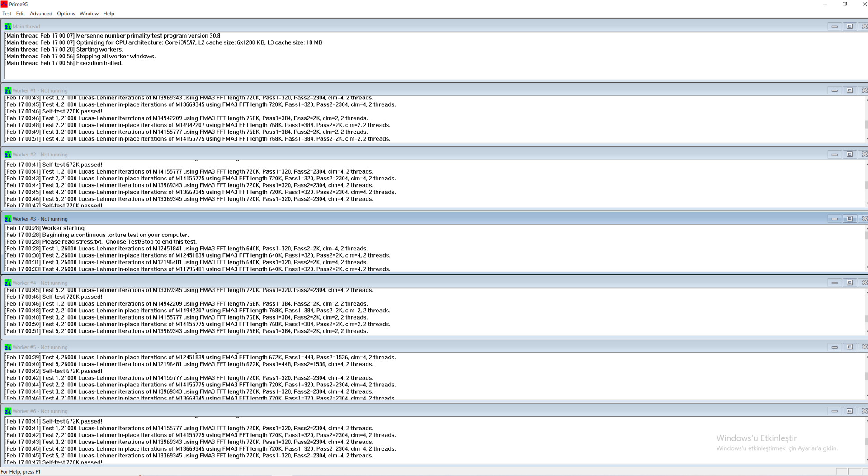Open the Edit menu
This screenshot has height=476, width=868.
(x=20, y=14)
